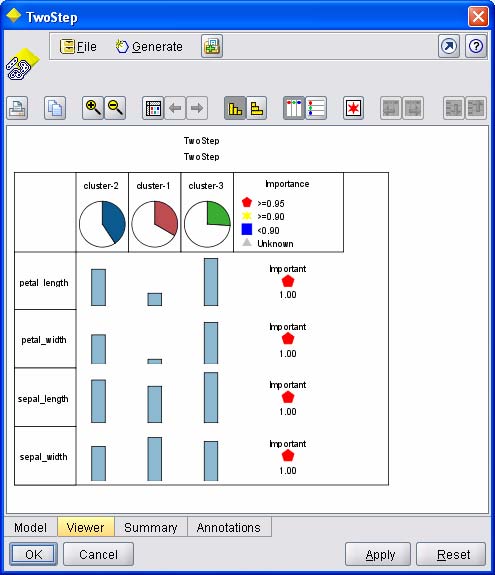
Task: Click the right arrow navigation icon
Action: (197, 108)
